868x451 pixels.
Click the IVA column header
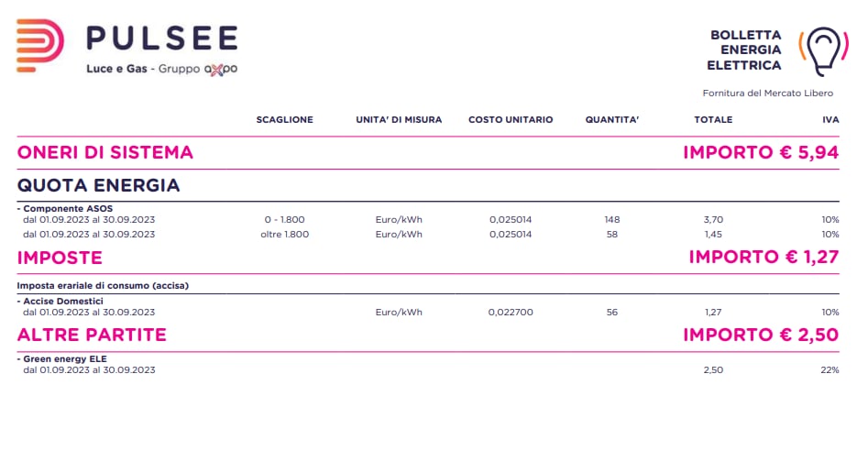[830, 120]
